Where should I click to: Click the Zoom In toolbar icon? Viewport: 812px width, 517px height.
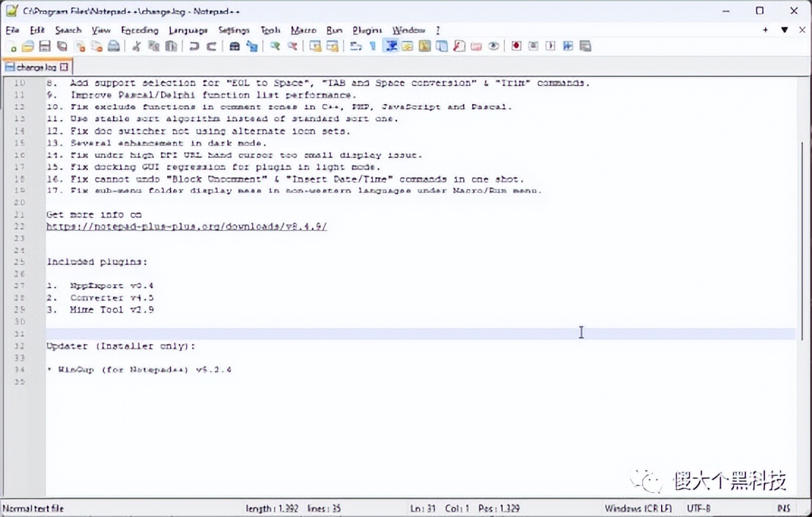click(x=275, y=47)
